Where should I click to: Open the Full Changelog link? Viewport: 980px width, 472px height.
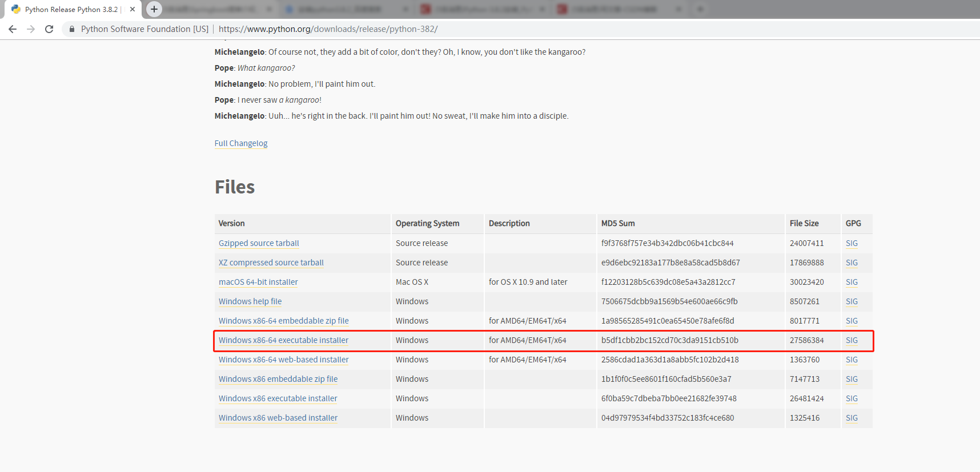(241, 143)
